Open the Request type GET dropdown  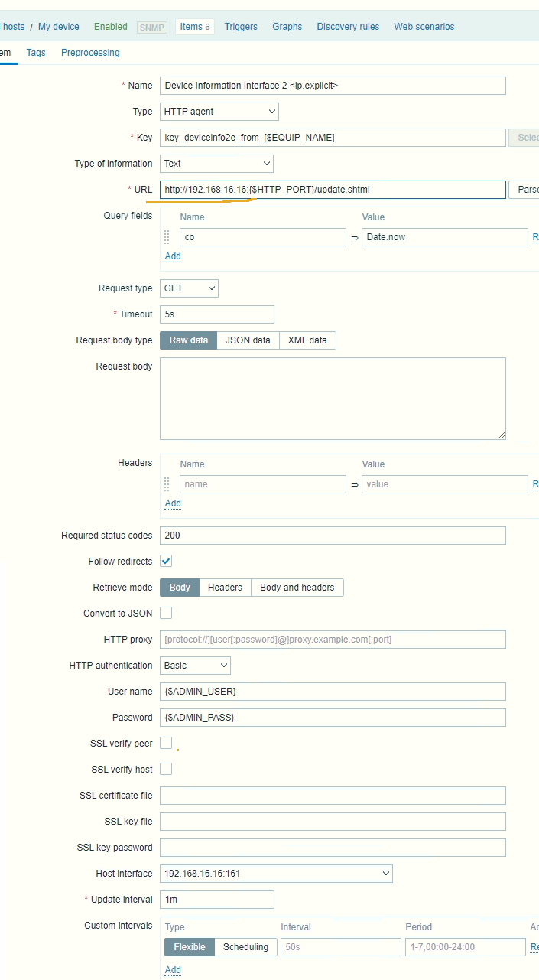(x=189, y=288)
